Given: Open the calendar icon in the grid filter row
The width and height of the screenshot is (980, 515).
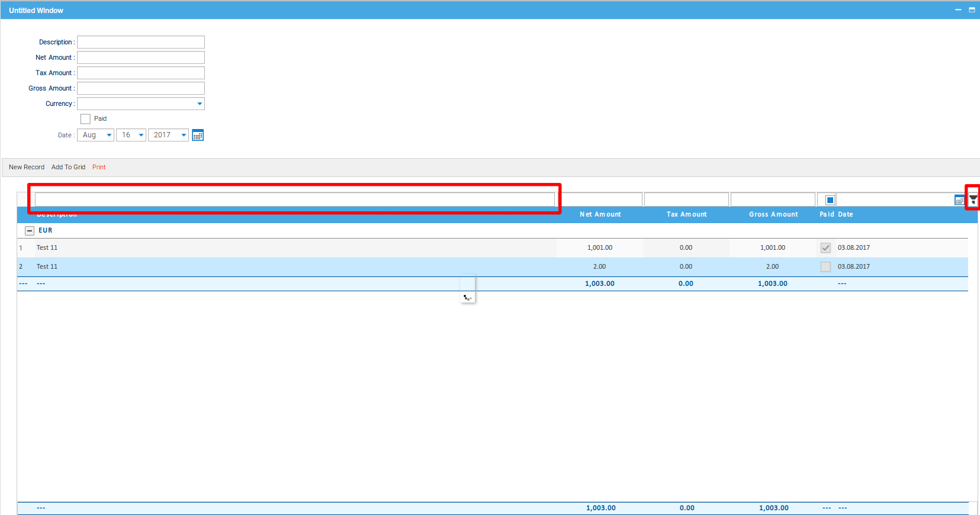Looking at the screenshot, I should pos(959,200).
